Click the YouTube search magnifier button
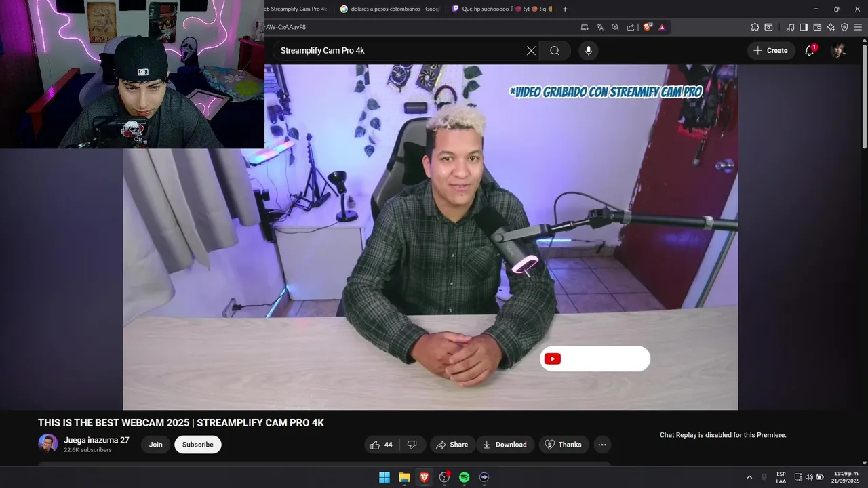Viewport: 868px width, 488px height. pyautogui.click(x=555, y=51)
